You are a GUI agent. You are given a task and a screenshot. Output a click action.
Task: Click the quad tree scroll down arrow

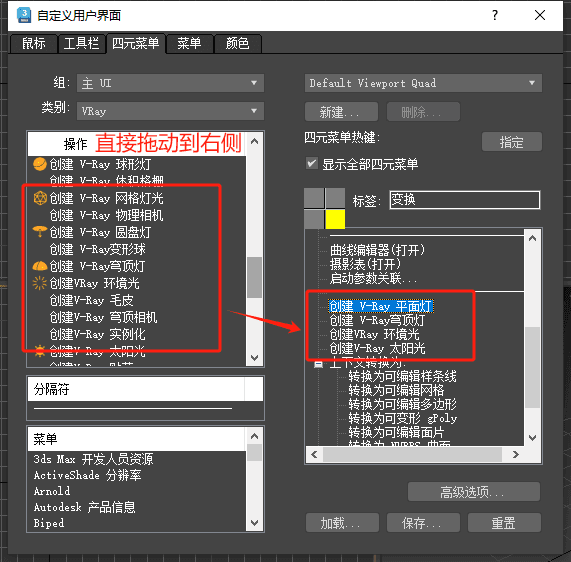click(x=532, y=437)
